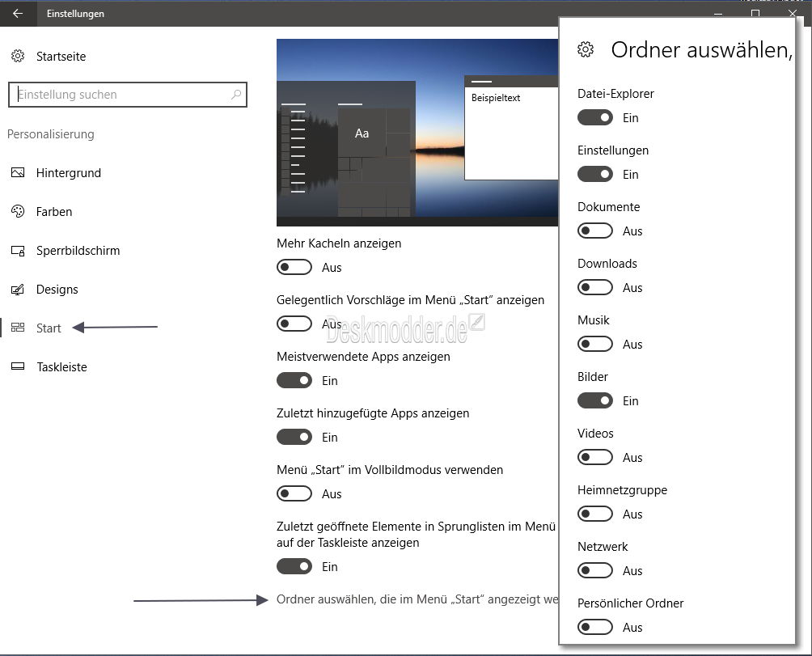Click the Designs brush icon
The image size is (812, 656).
click(x=18, y=289)
